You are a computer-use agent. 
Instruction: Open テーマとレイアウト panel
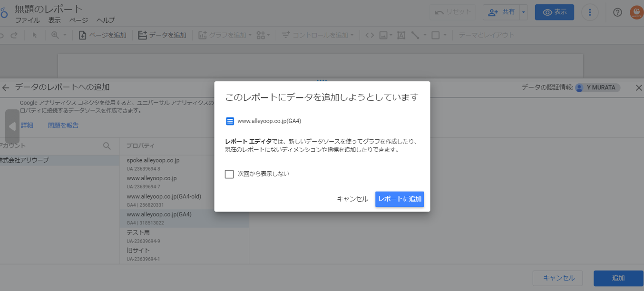[x=486, y=35]
